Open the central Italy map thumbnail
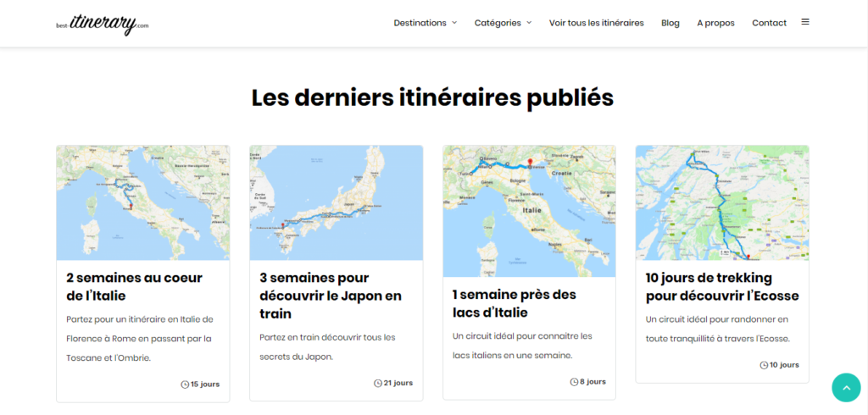The image size is (868, 415). [142, 202]
